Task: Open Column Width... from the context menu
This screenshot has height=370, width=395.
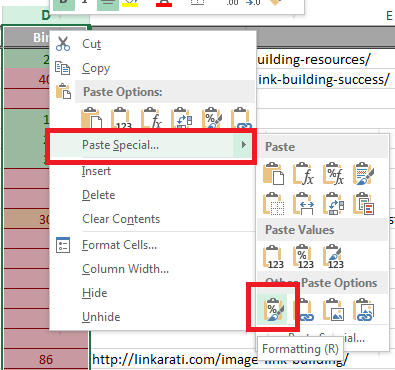Action: pyautogui.click(x=125, y=269)
